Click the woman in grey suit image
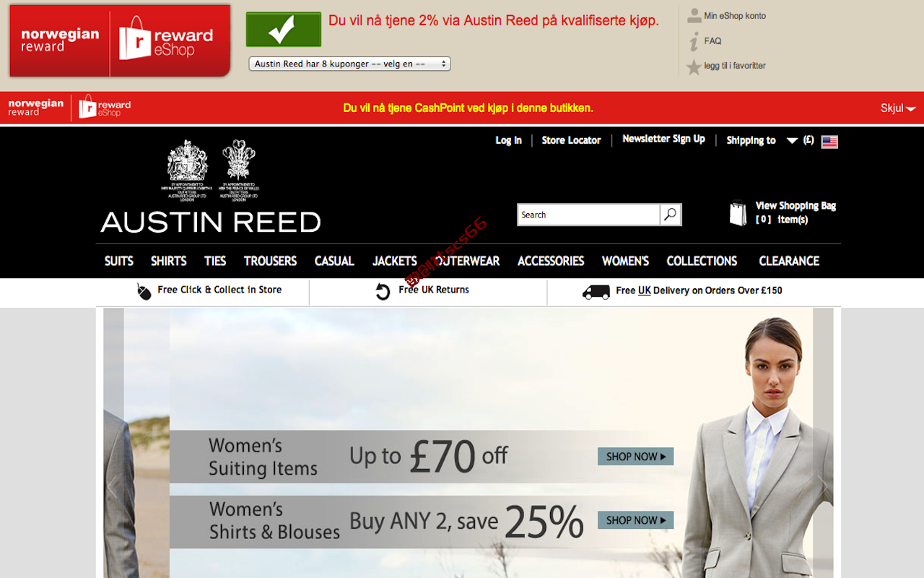924x578 pixels. click(758, 448)
